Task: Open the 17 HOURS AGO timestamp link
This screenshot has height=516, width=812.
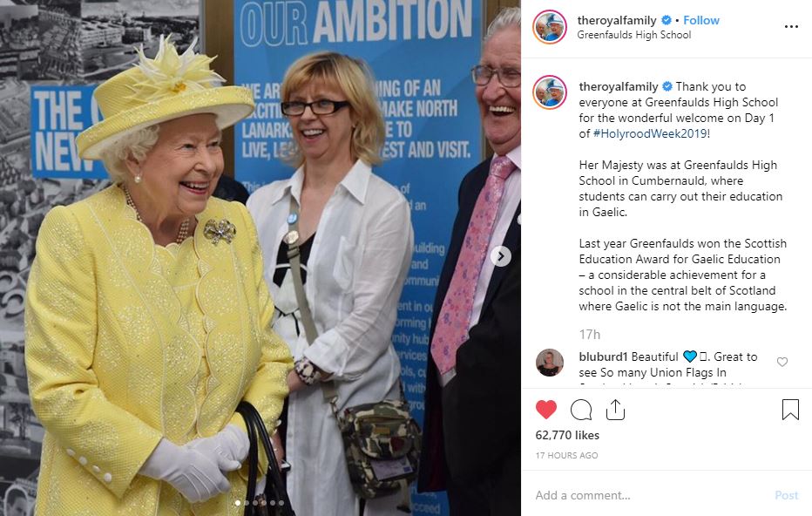Action: click(x=566, y=455)
